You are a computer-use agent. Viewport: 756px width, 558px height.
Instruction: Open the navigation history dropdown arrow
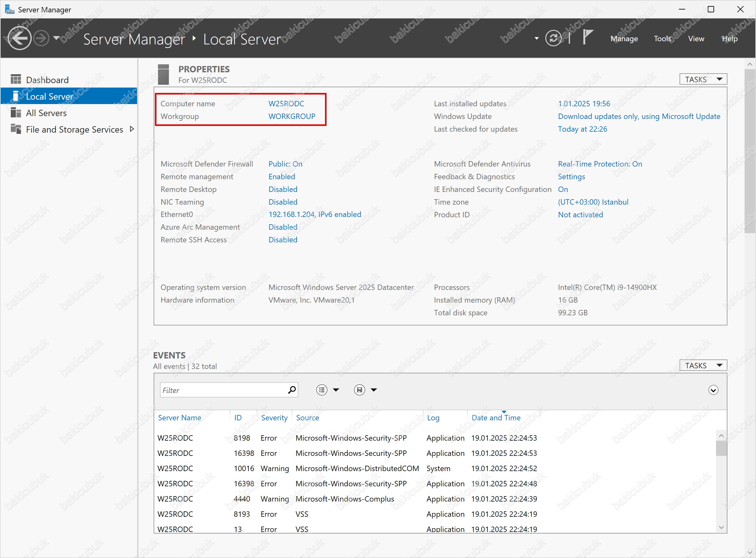56,38
